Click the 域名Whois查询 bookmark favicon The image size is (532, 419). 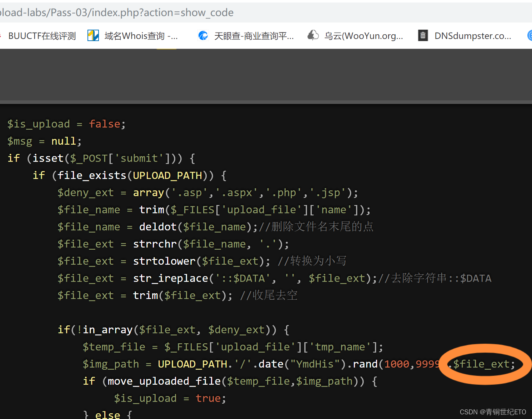93,35
